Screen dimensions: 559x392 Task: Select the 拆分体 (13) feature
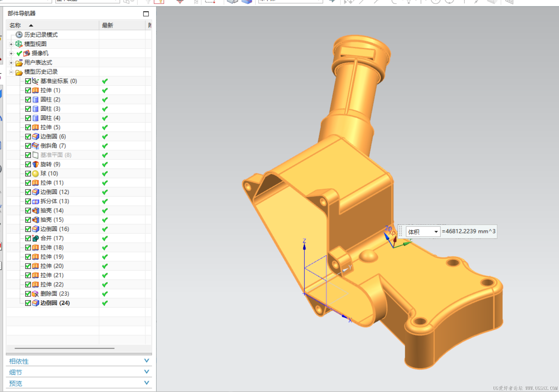point(55,201)
